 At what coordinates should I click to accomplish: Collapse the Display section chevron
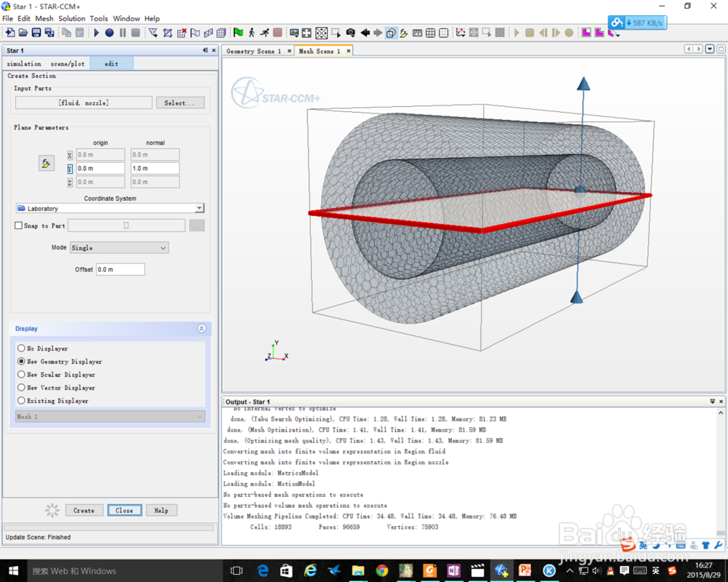[202, 329]
